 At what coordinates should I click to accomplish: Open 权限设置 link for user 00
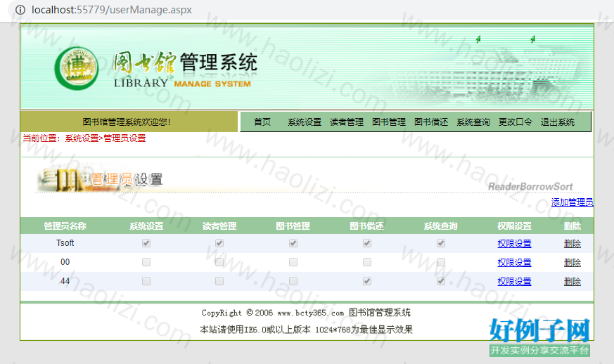[514, 262]
